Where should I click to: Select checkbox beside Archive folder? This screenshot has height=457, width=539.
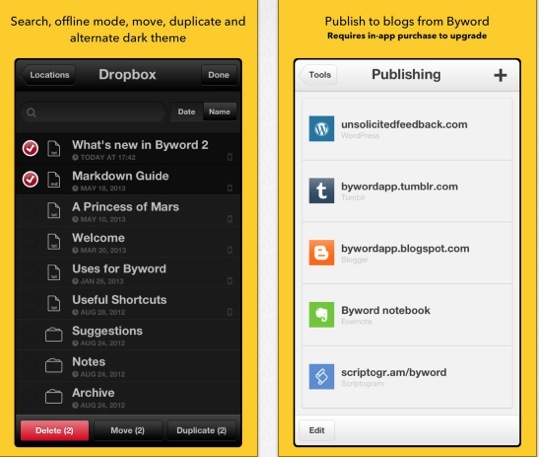[30, 396]
